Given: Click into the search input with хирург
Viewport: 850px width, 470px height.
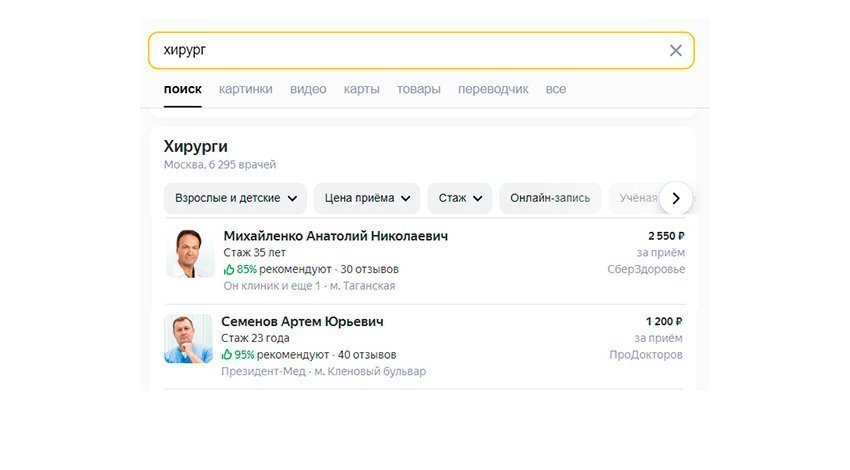Looking at the screenshot, I should (400, 51).
